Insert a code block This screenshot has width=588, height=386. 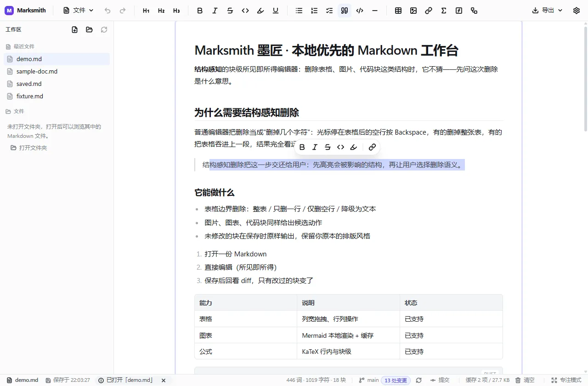[360, 11]
